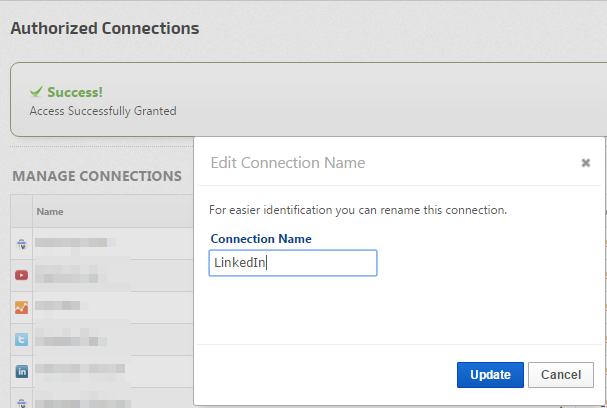Click the Authorized Connections page heading
This screenshot has height=408, width=607.
(x=104, y=28)
